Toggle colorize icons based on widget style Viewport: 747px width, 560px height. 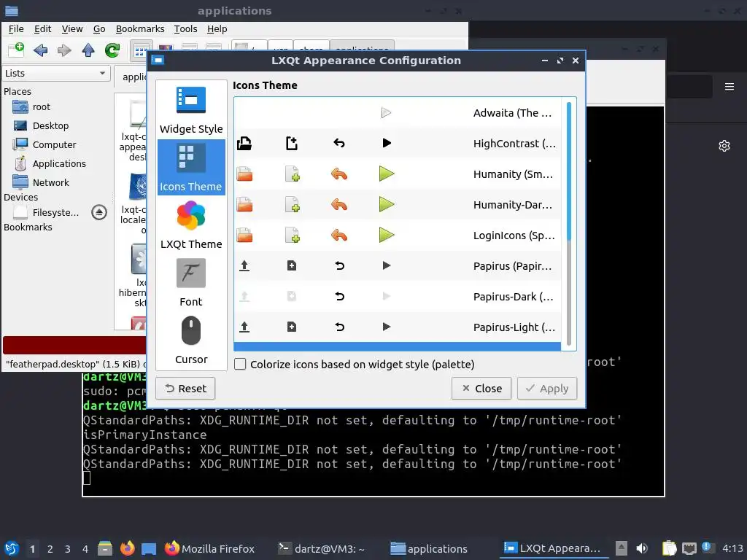click(x=240, y=365)
